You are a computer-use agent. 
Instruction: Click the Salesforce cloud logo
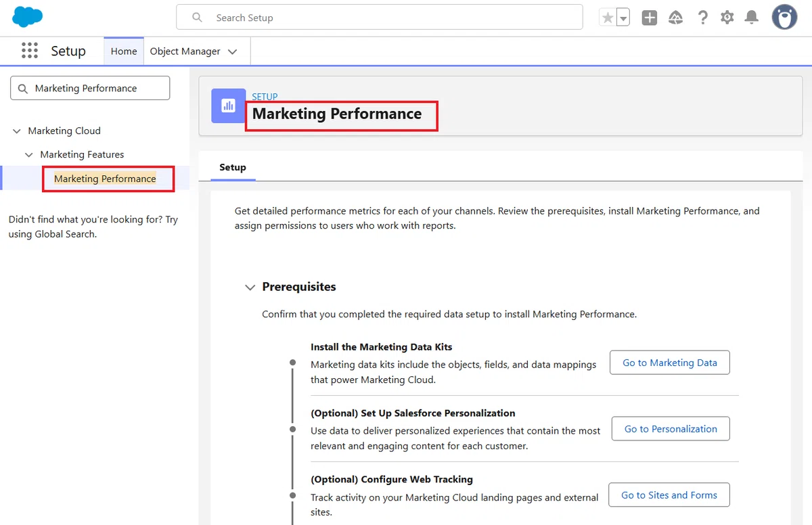click(x=28, y=17)
